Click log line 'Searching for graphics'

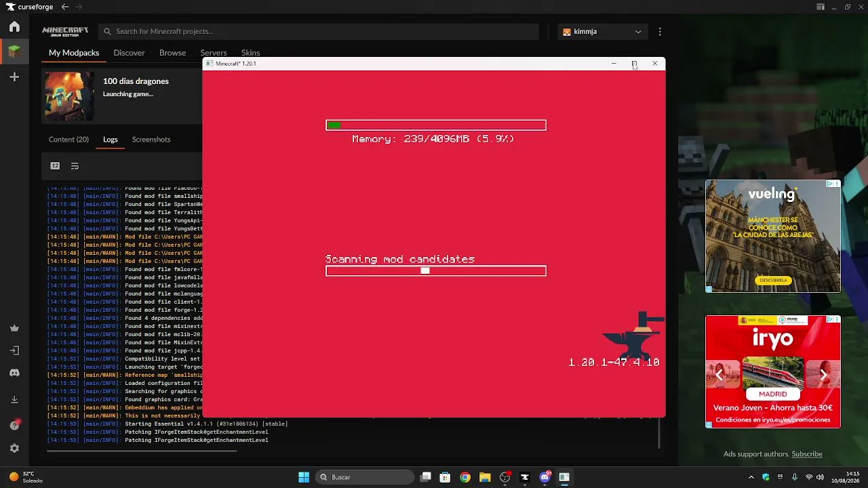pyautogui.click(x=125, y=391)
